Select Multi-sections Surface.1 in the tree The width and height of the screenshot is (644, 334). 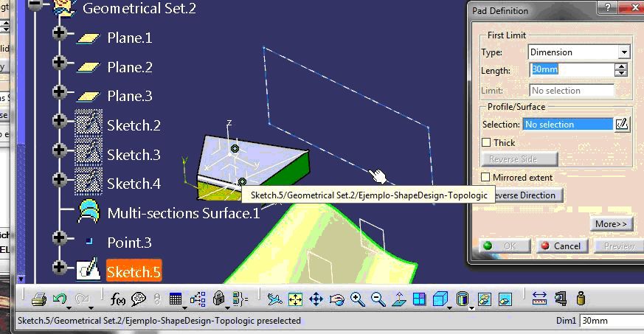tap(183, 213)
